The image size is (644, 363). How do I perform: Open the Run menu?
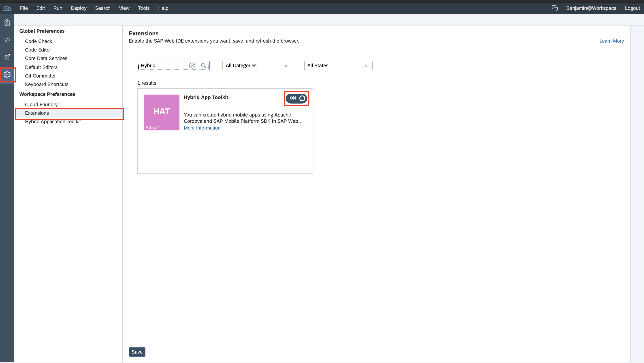(x=58, y=8)
